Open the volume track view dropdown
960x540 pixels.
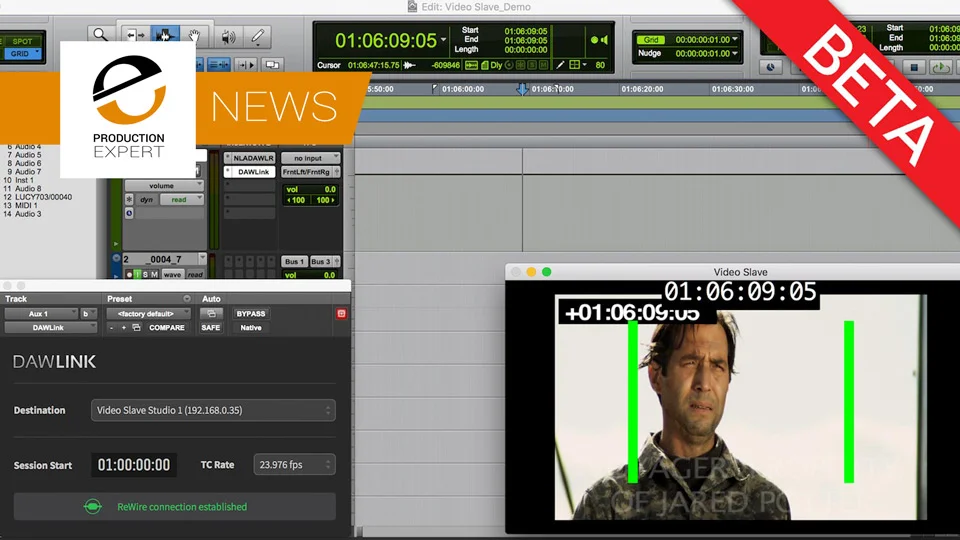(x=163, y=186)
